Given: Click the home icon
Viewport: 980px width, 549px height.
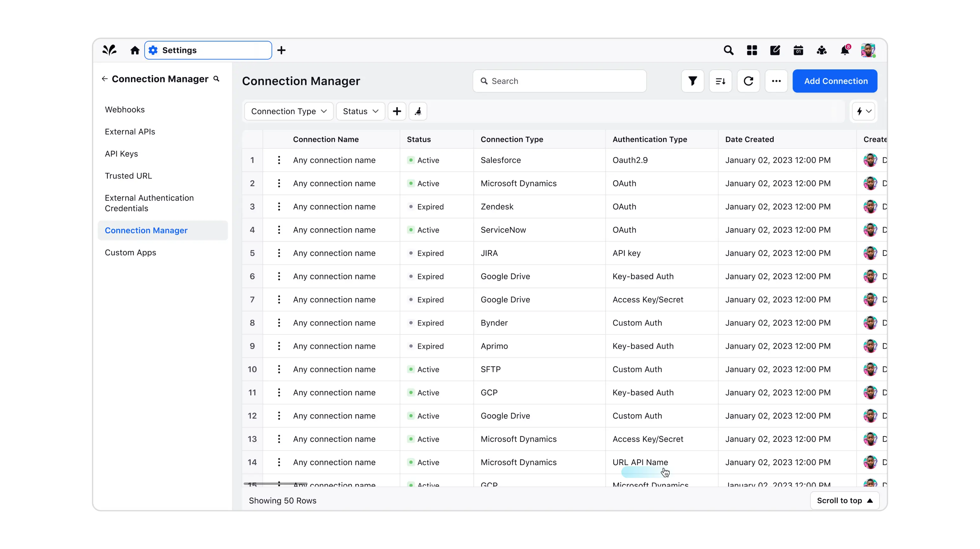Looking at the screenshot, I should [135, 50].
